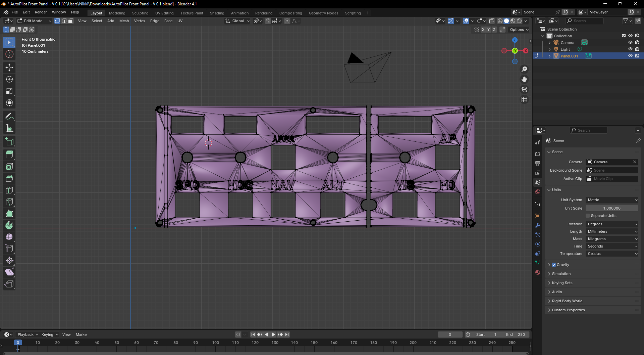Select the Inset Faces tool
The width and height of the screenshot is (644, 355).
(x=9, y=167)
